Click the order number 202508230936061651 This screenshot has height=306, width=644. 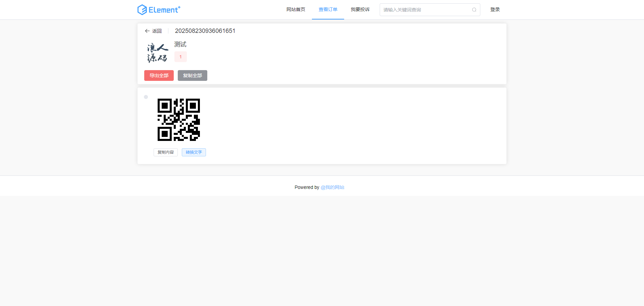(x=205, y=31)
